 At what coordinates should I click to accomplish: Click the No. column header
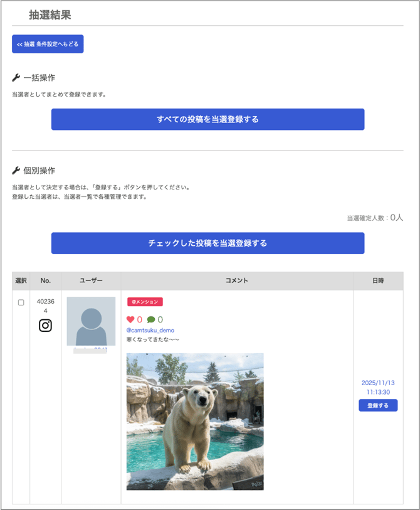[x=46, y=280]
